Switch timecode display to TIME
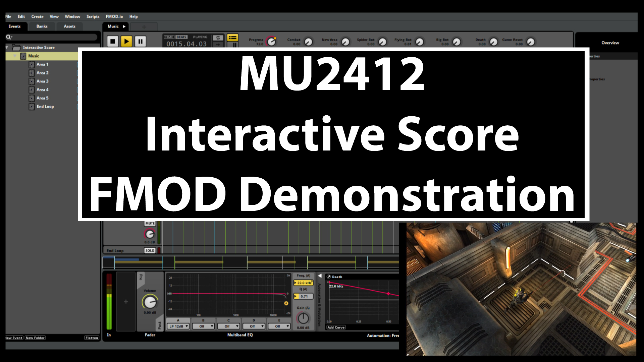Viewport: 644px width, 362px height. click(169, 37)
